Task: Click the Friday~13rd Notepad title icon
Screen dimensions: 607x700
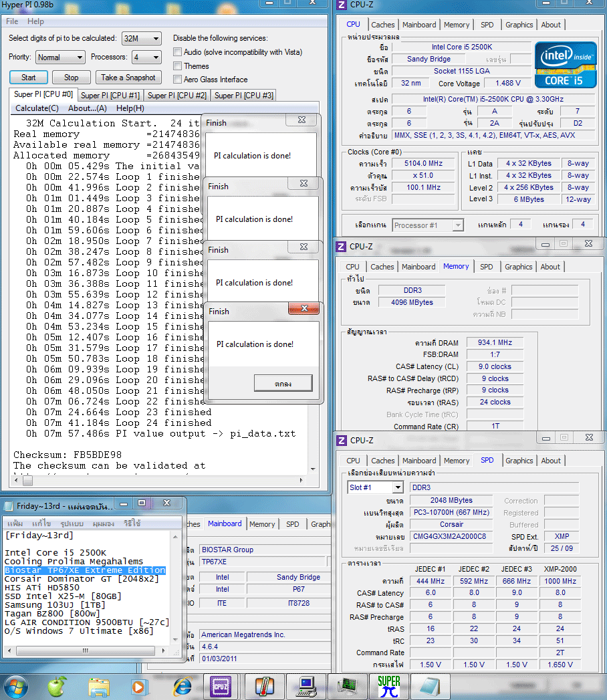Action: 9,506
